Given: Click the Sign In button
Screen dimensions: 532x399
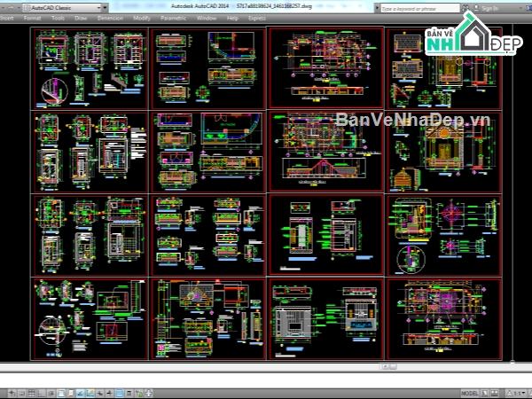Looking at the screenshot, I should tap(489, 7).
